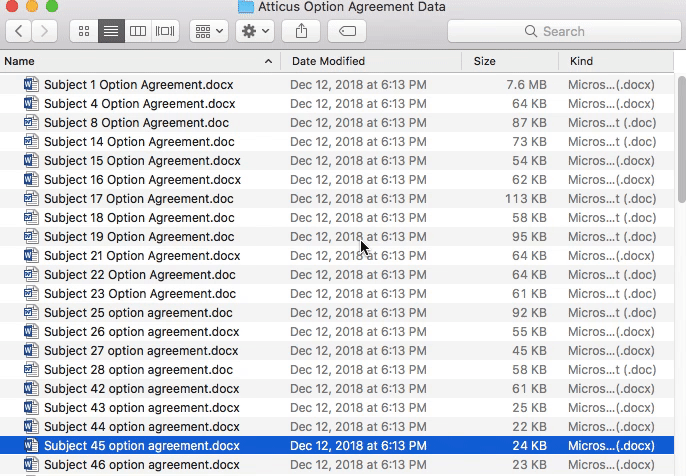Select file name Subject 28 option agreement.doc

pyautogui.click(x=138, y=370)
